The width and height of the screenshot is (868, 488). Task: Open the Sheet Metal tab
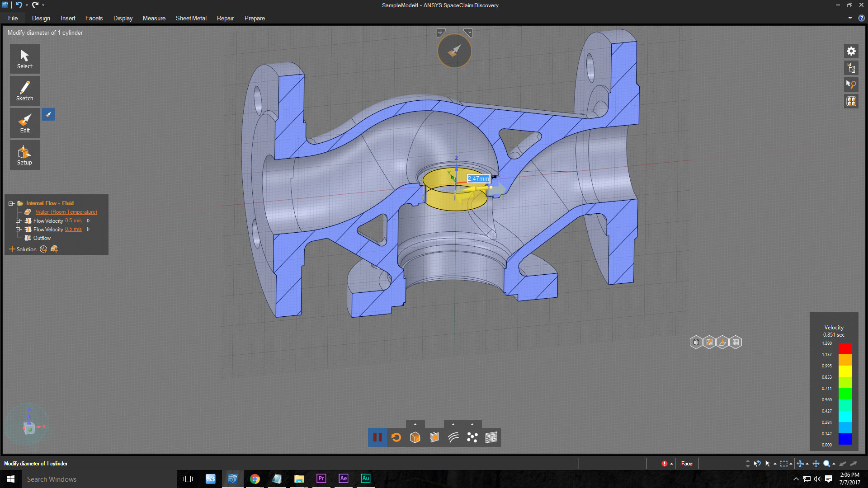click(x=191, y=18)
